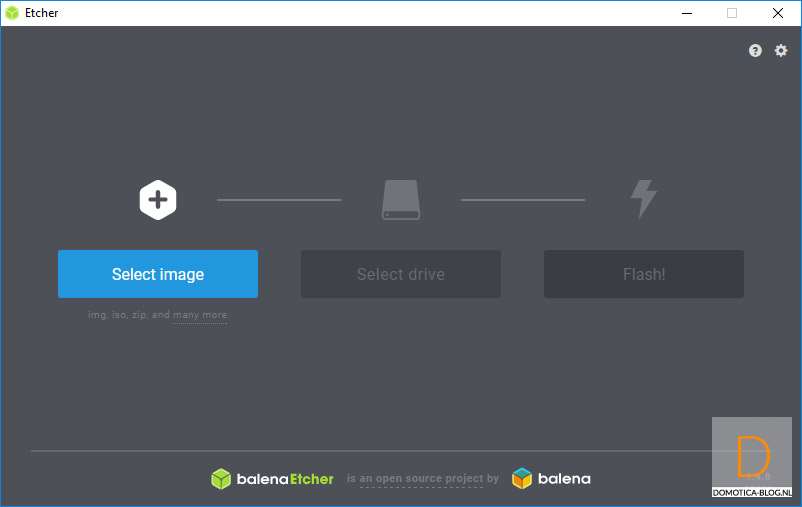The height and width of the screenshot is (507, 802).
Task: Click the lightning bolt flash icon
Action: [643, 199]
